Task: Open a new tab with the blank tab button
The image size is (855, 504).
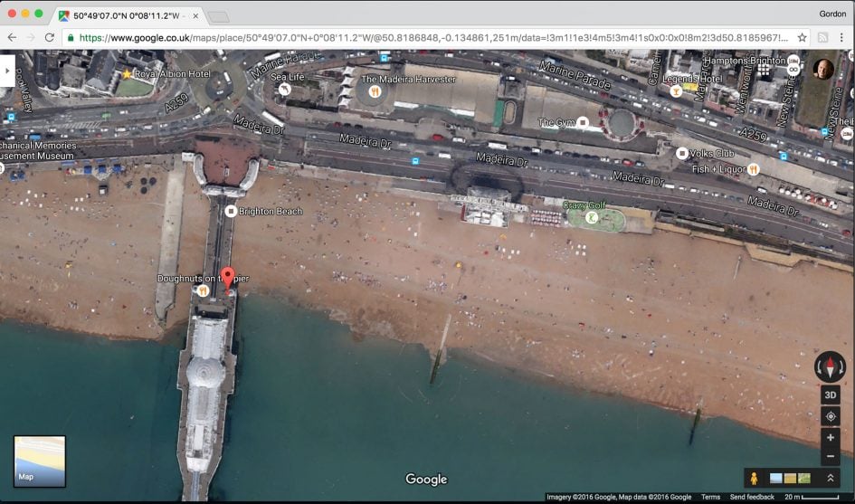Action: [219, 17]
